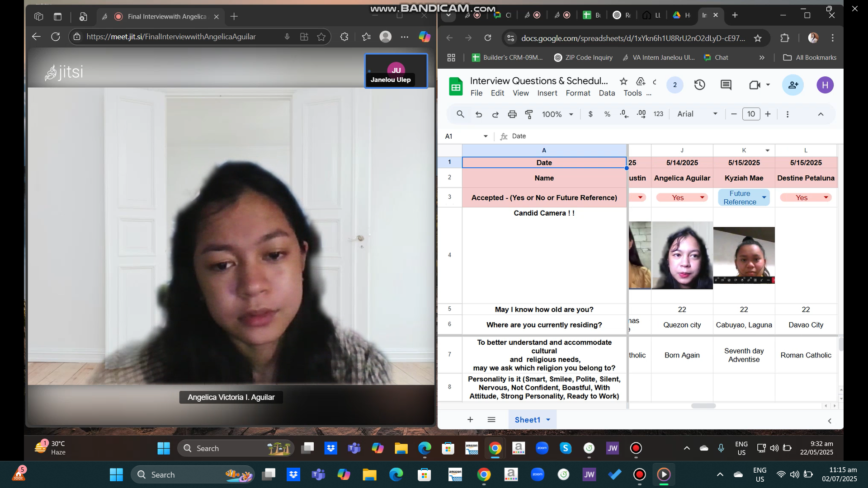The image size is (868, 488).
Task: Click the print icon in Sheets toolbar
Action: 512,114
